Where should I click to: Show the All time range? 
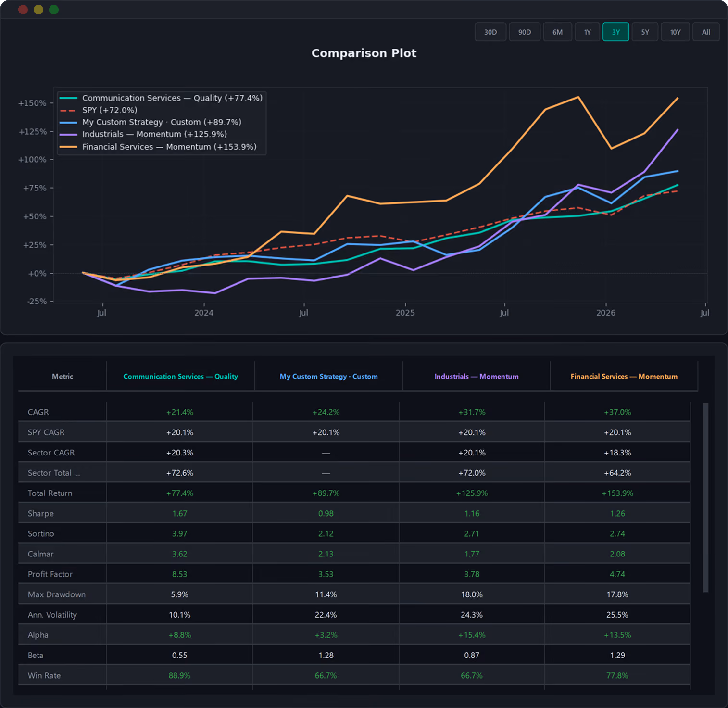706,32
